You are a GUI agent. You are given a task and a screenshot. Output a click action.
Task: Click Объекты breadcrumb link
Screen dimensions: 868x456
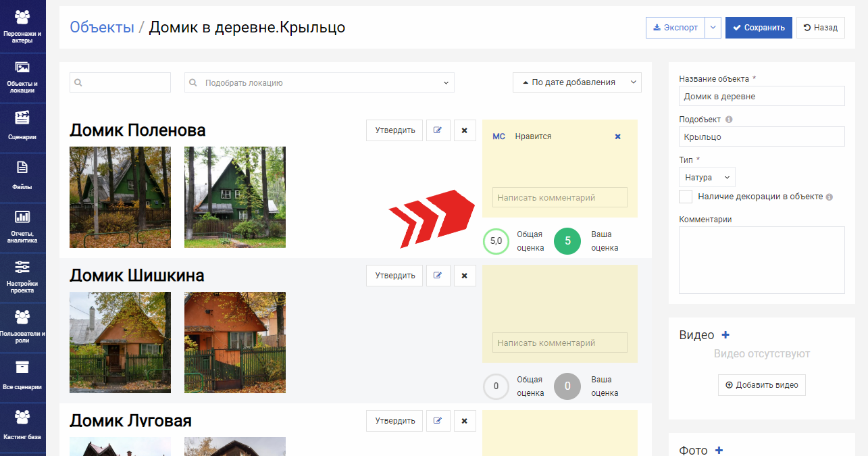[102, 27]
